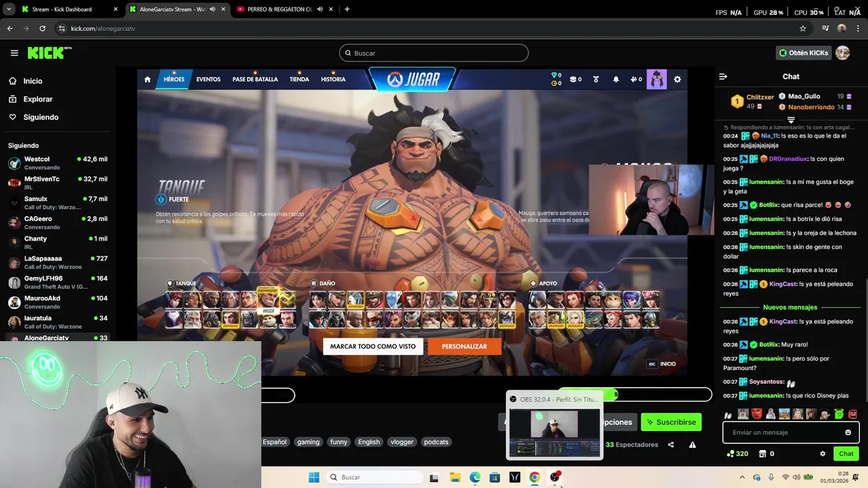Open CAGeero channel in sidebar

coord(58,222)
